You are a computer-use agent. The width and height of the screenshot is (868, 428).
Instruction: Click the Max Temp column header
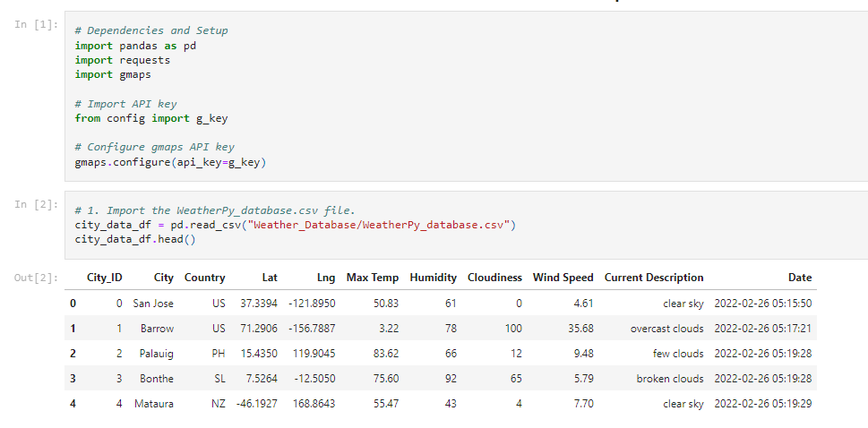[373, 278]
